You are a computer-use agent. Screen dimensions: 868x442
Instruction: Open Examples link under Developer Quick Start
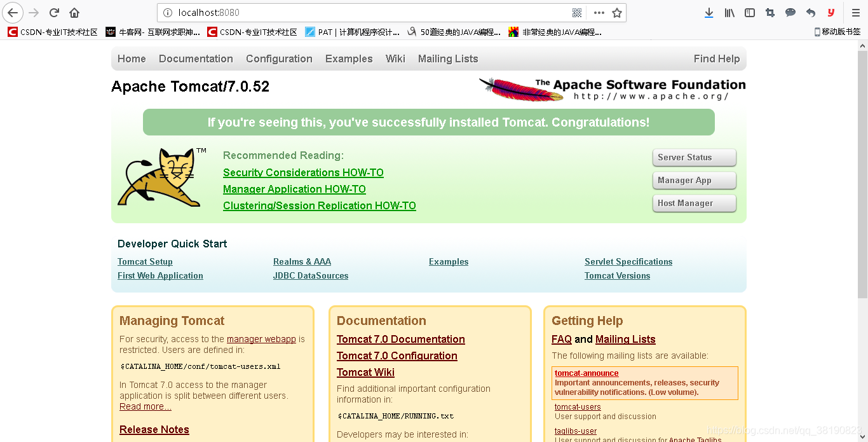[x=449, y=261]
